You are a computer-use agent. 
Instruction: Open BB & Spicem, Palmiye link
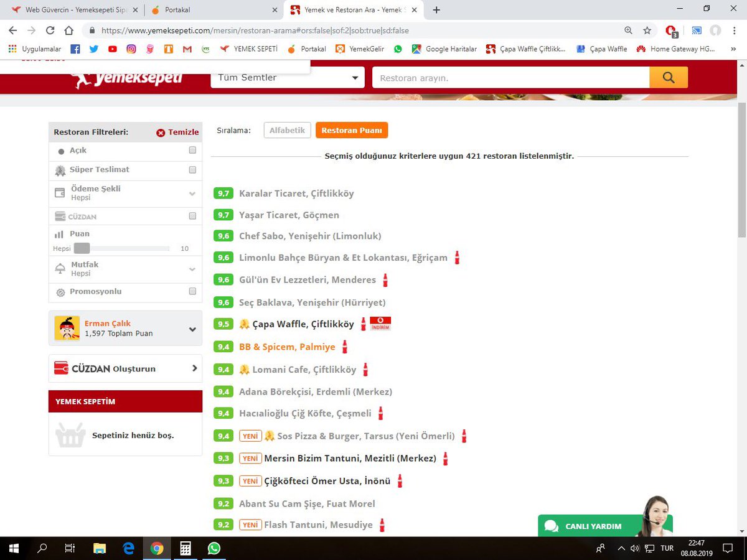[x=287, y=347]
